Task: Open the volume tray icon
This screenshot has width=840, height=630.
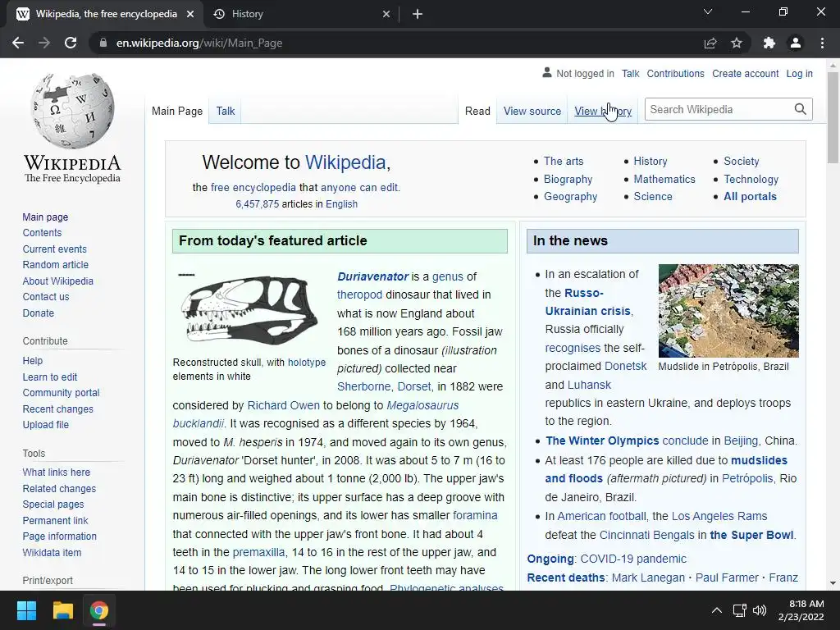Action: click(760, 610)
